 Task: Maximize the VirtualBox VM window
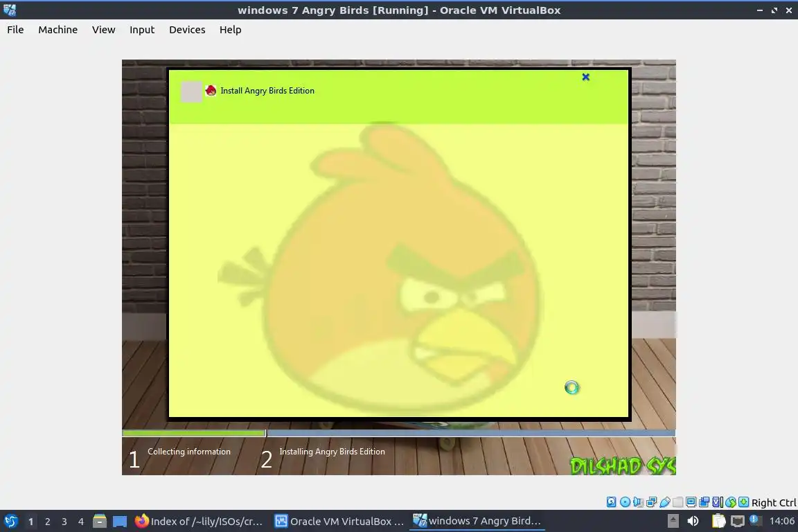[774, 10]
